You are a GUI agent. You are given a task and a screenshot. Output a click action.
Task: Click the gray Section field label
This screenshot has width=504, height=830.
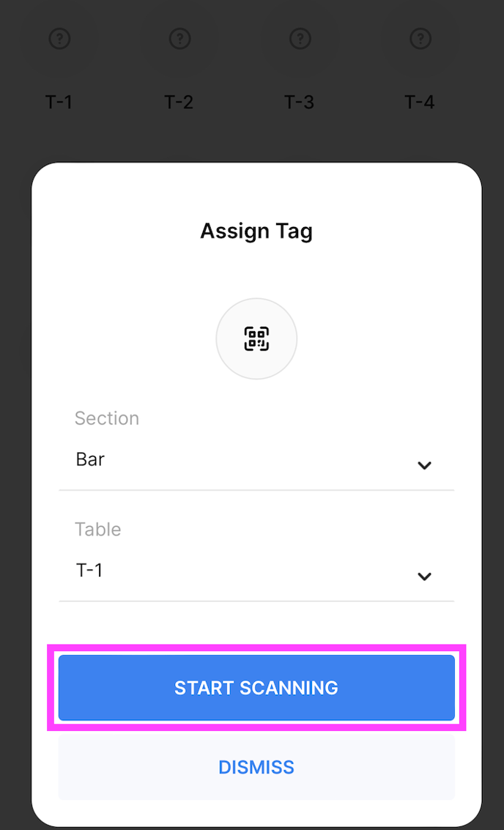[107, 418]
